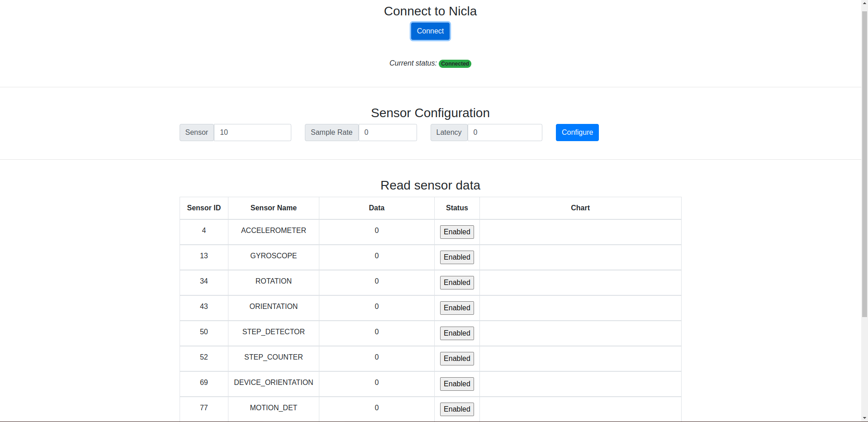
Task: Focus the Sample Rate input field
Action: point(387,133)
